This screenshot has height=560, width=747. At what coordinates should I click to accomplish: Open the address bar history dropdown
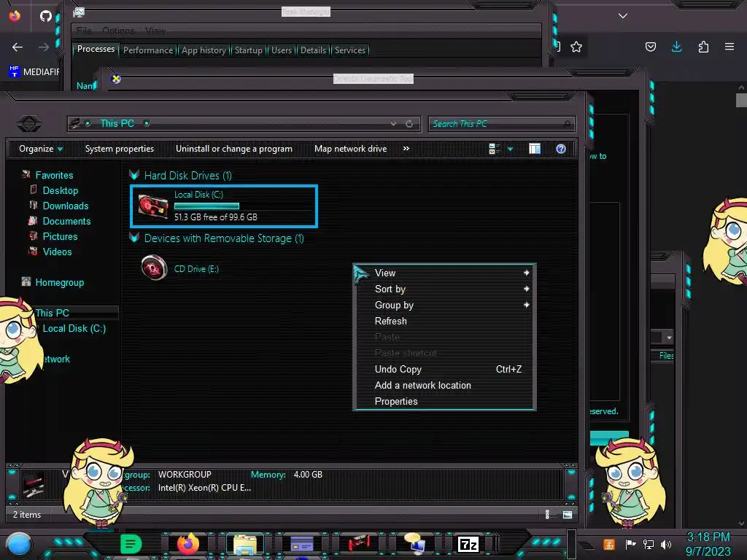coord(393,124)
